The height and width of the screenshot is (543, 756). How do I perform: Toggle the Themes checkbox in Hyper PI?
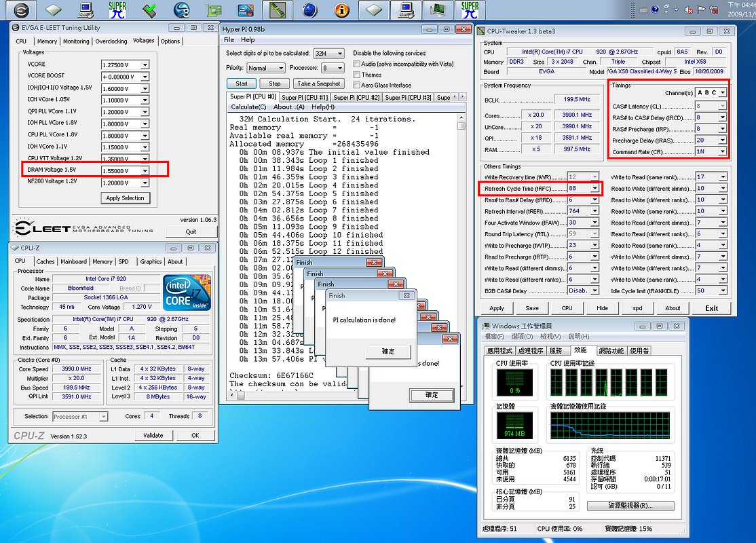point(357,75)
